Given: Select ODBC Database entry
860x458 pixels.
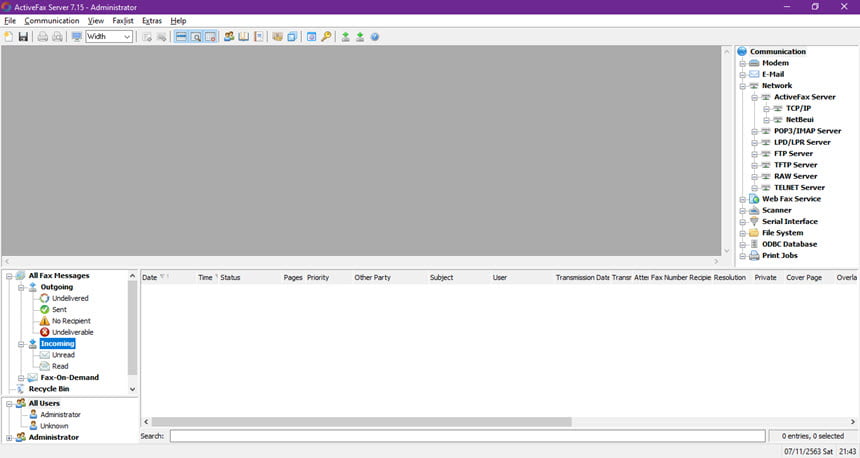Looking at the screenshot, I should click(x=789, y=244).
